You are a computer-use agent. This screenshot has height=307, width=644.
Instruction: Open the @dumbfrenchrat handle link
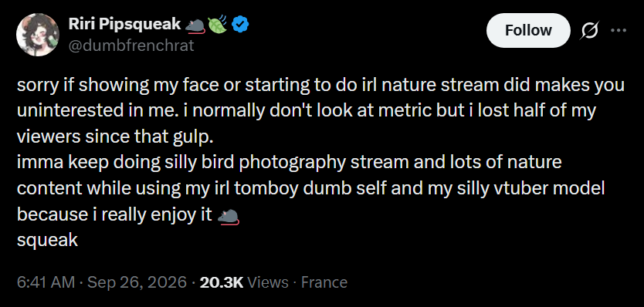click(131, 46)
